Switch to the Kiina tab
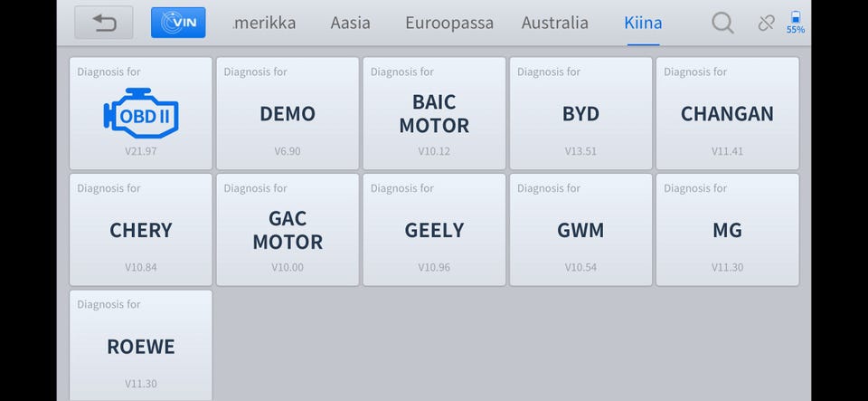The height and width of the screenshot is (401, 868). 643,23
